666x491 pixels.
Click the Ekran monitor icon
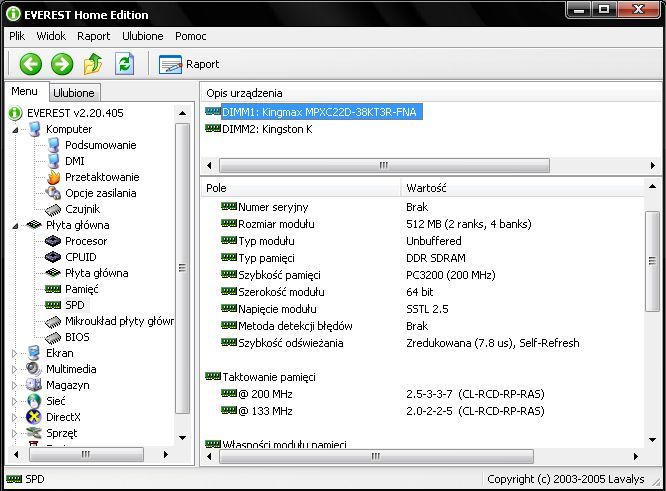click(x=34, y=353)
